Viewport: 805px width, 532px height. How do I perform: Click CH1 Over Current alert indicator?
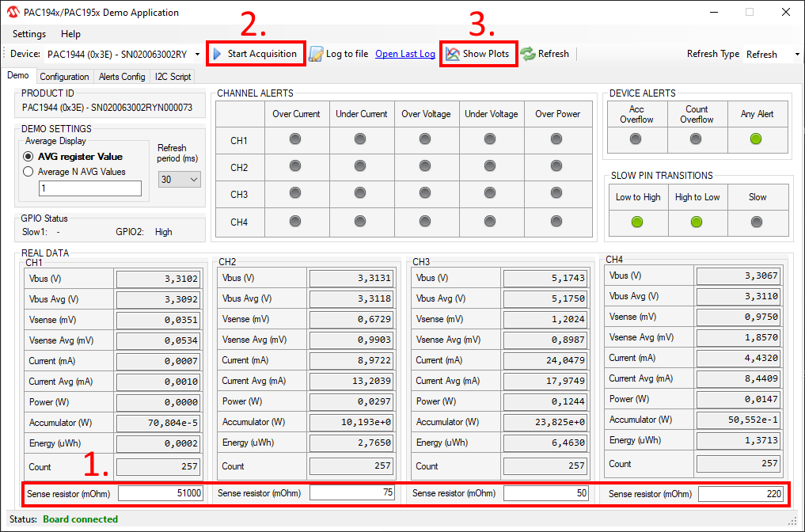coord(295,139)
